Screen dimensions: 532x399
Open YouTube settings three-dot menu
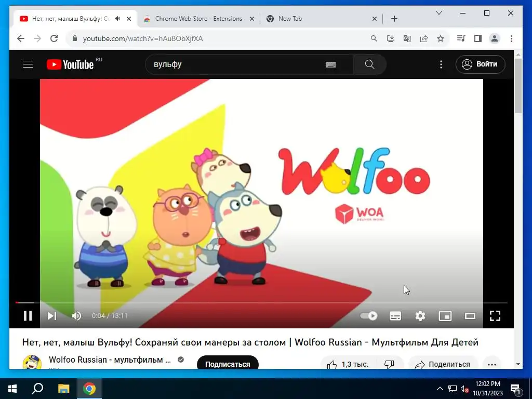[x=441, y=64]
